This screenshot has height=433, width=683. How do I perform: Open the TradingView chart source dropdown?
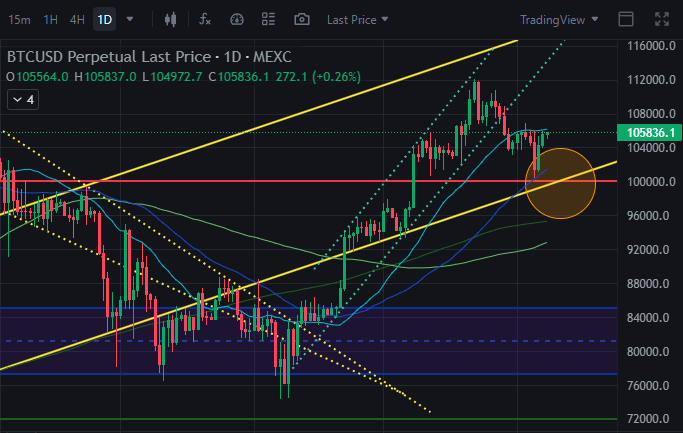(559, 20)
